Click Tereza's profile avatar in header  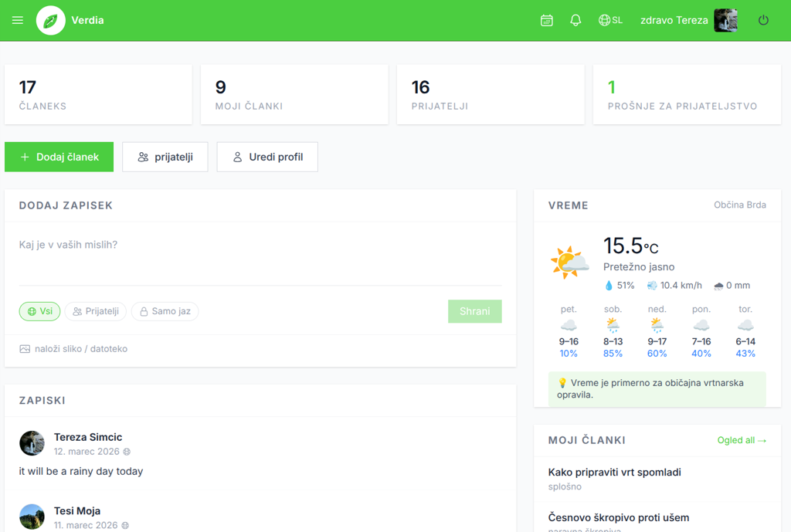725,20
